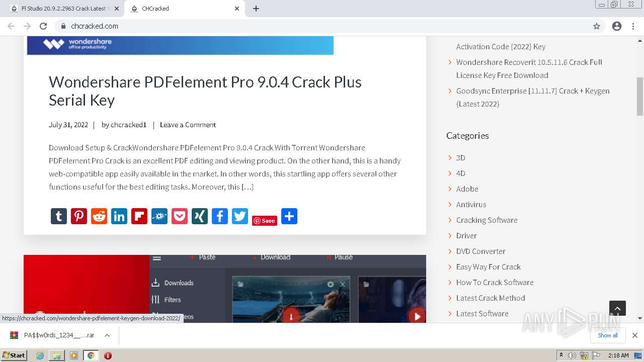Open the Windows Start menu
Viewport: 644px width, 362px height.
click(x=14, y=355)
